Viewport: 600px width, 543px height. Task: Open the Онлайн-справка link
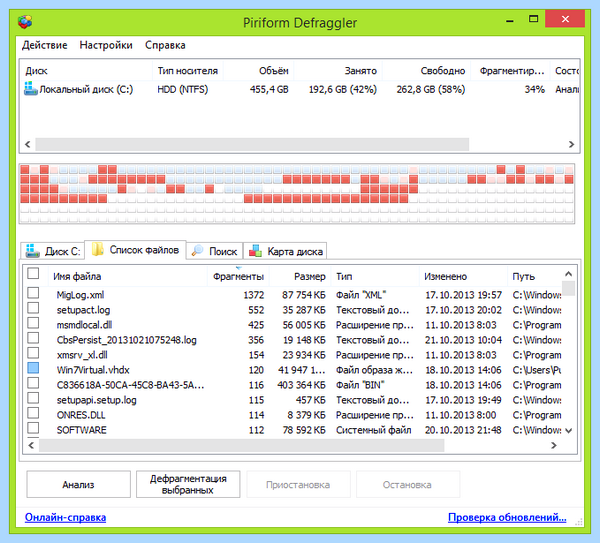tap(65, 517)
